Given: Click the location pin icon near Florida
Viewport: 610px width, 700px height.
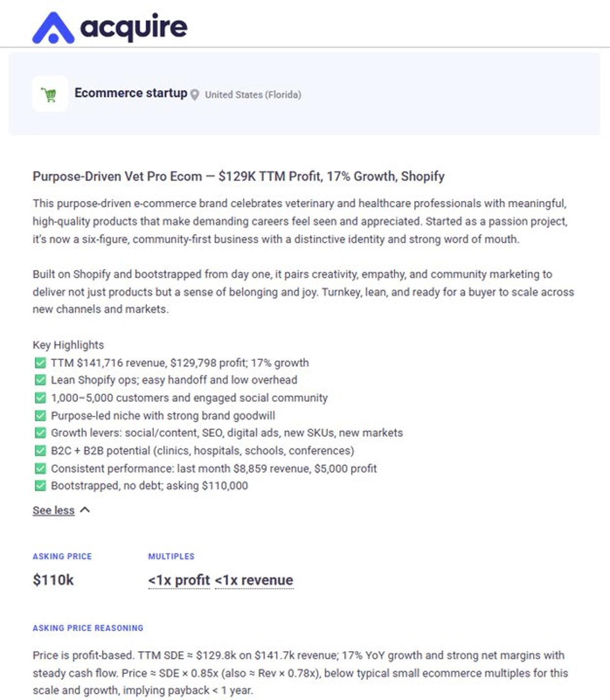Looking at the screenshot, I should 195,95.
